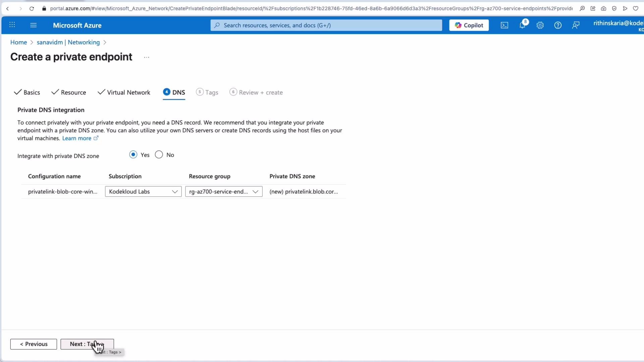Screen dimensions: 644x362
Task: Open the rithinskaria account menu
Action: [618, 25]
